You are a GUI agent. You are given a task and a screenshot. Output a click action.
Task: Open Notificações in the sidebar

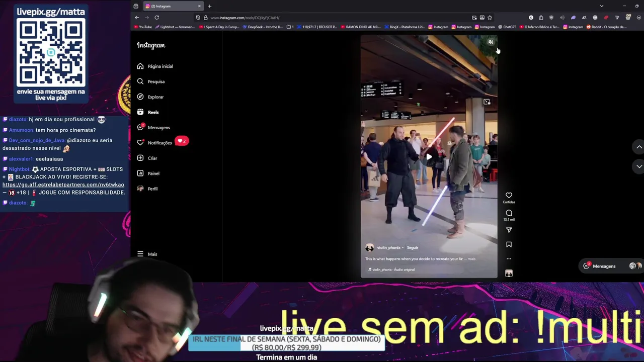tap(154, 143)
